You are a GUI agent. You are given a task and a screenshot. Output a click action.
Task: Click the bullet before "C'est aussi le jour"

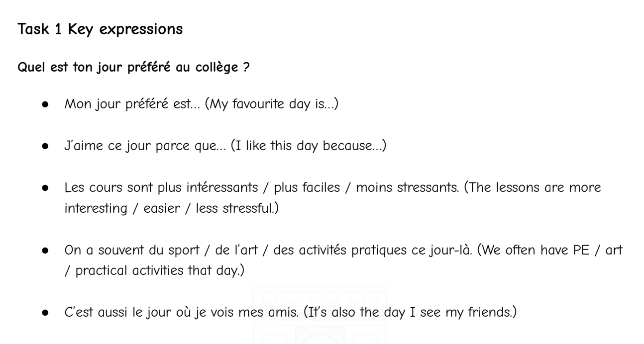(45, 282)
